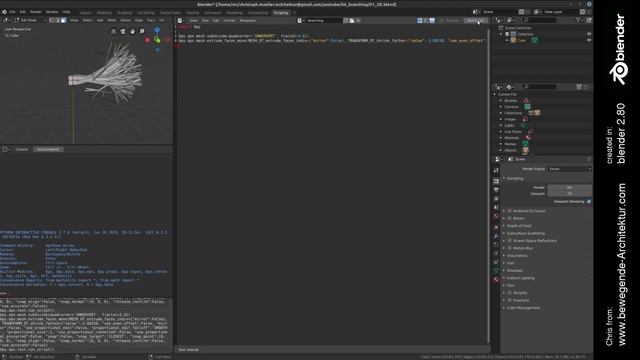Toggle the Viewport Denoising checkbox
Screen dimensions: 640x360
[x=589, y=202]
